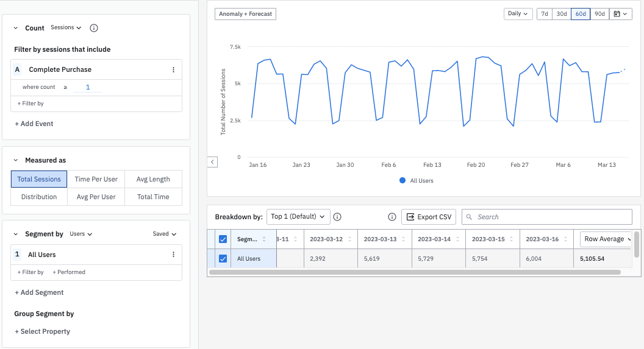Sort by the Segment column header arrows
Screen dimensions: 644x349
(x=264, y=239)
